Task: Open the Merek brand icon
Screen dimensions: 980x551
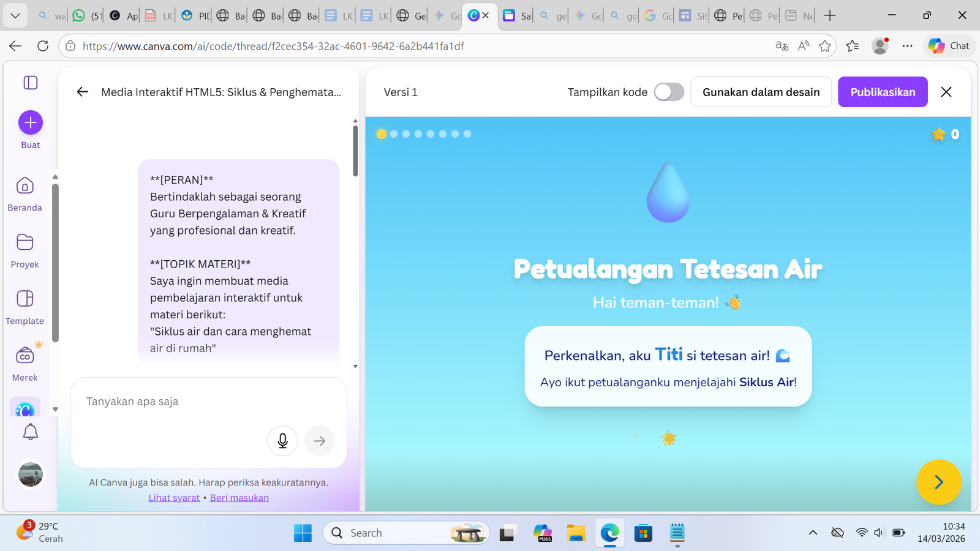Action: 25,355
